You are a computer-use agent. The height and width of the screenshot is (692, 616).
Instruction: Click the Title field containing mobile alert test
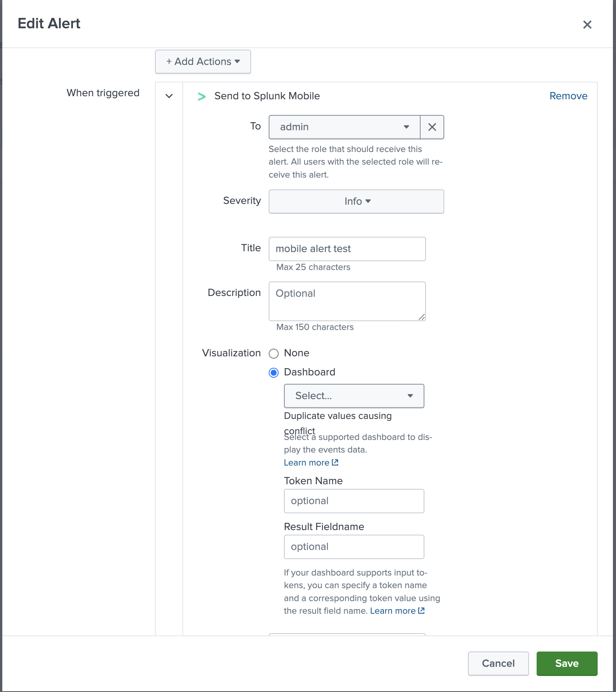pyautogui.click(x=347, y=249)
